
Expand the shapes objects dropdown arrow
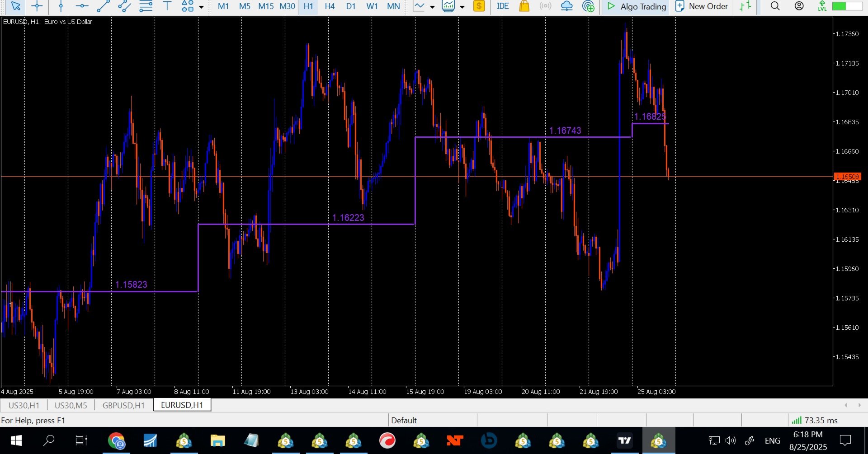201,7
